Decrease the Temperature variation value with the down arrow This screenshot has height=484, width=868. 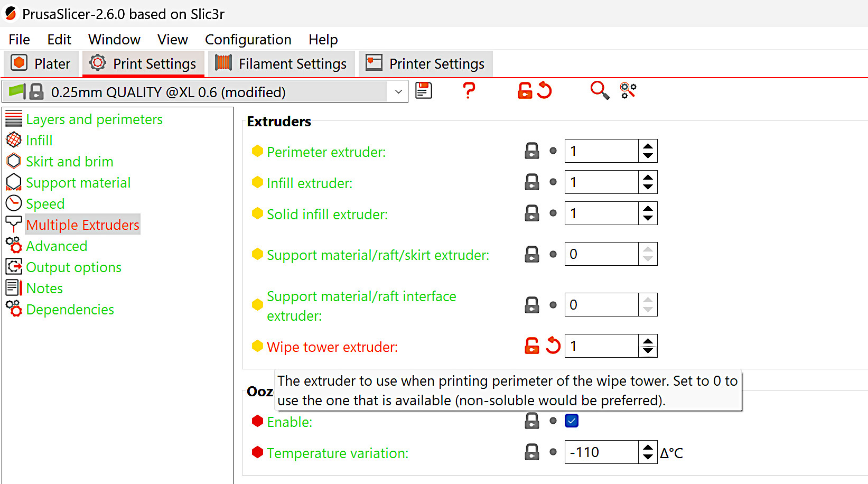click(x=648, y=458)
